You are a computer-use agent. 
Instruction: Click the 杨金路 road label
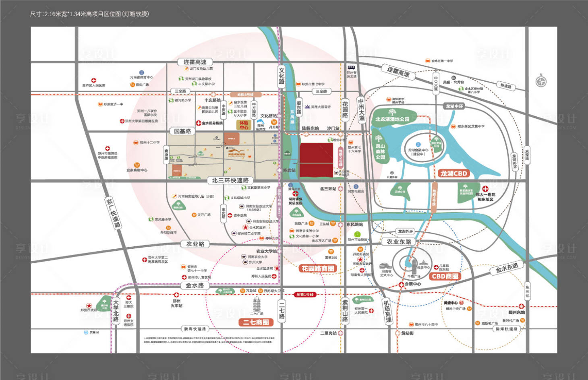click(506, 86)
